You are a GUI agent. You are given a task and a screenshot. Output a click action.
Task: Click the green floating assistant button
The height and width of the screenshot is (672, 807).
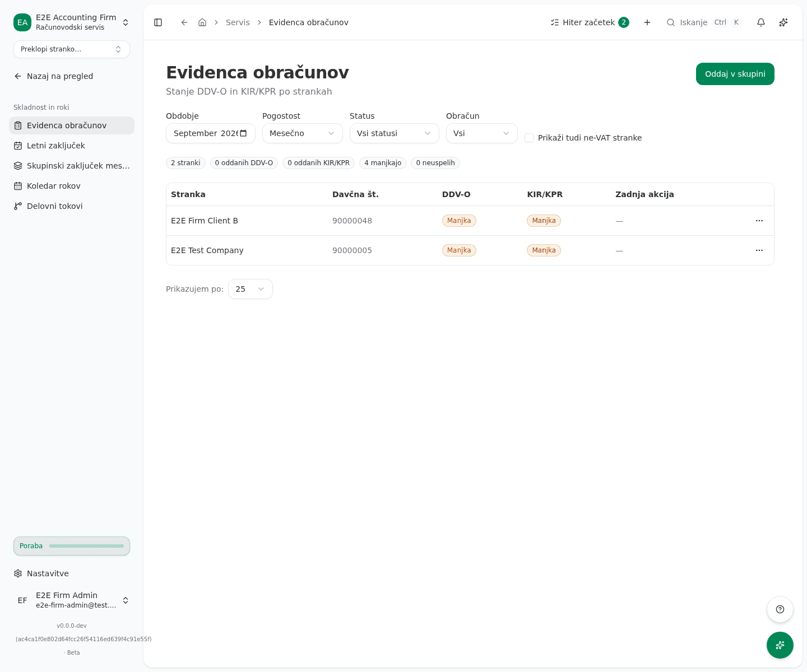780,645
